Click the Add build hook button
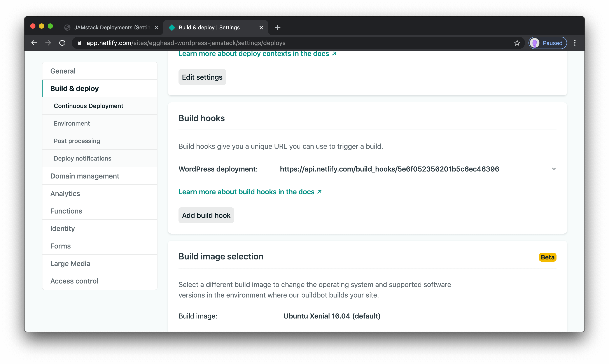Viewport: 609px width, 364px height. click(206, 215)
